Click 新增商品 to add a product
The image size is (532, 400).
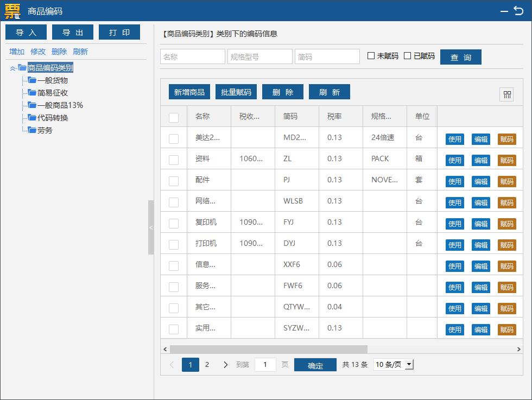pos(188,92)
